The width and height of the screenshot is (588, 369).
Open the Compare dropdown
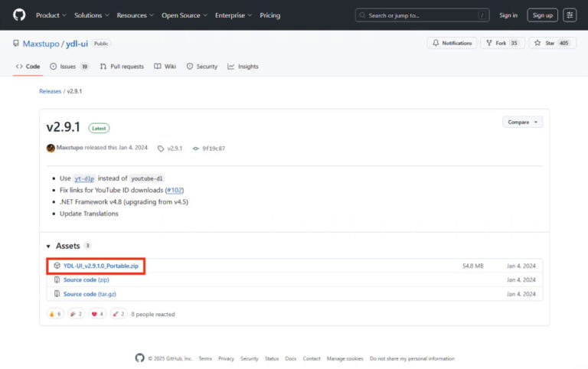[x=522, y=122]
